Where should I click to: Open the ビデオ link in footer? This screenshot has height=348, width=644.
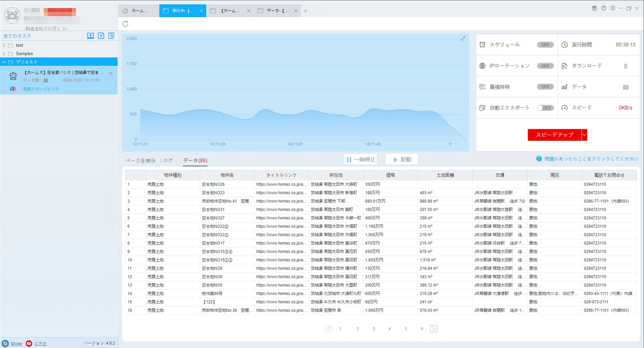(40, 343)
